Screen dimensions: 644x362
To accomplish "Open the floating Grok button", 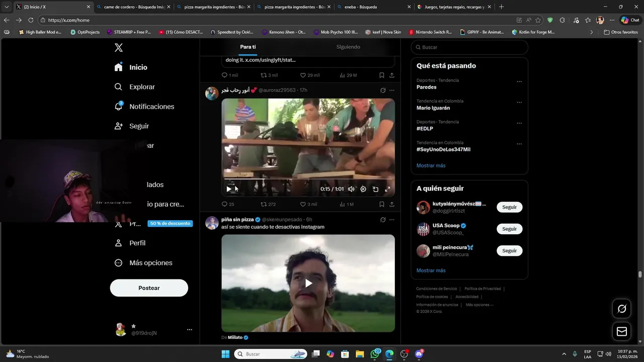I will coord(622,309).
